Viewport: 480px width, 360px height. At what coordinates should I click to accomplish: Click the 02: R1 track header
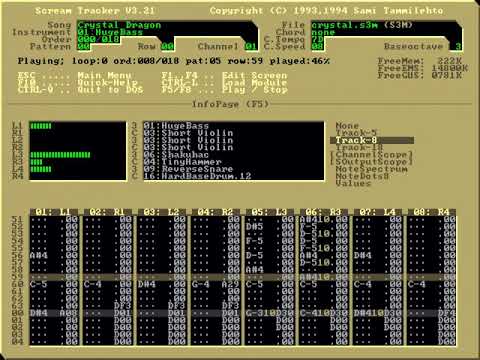[x=108, y=212]
